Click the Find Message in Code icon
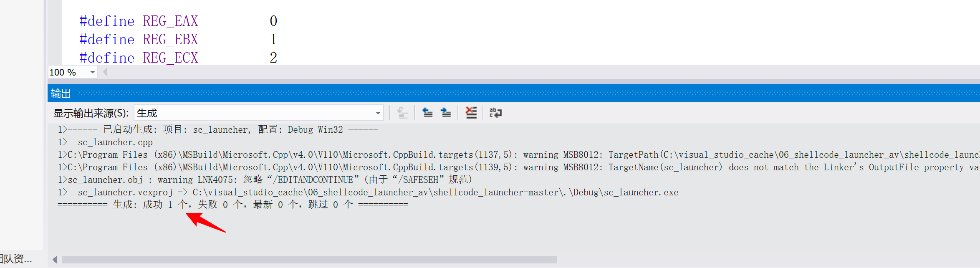 [402, 113]
